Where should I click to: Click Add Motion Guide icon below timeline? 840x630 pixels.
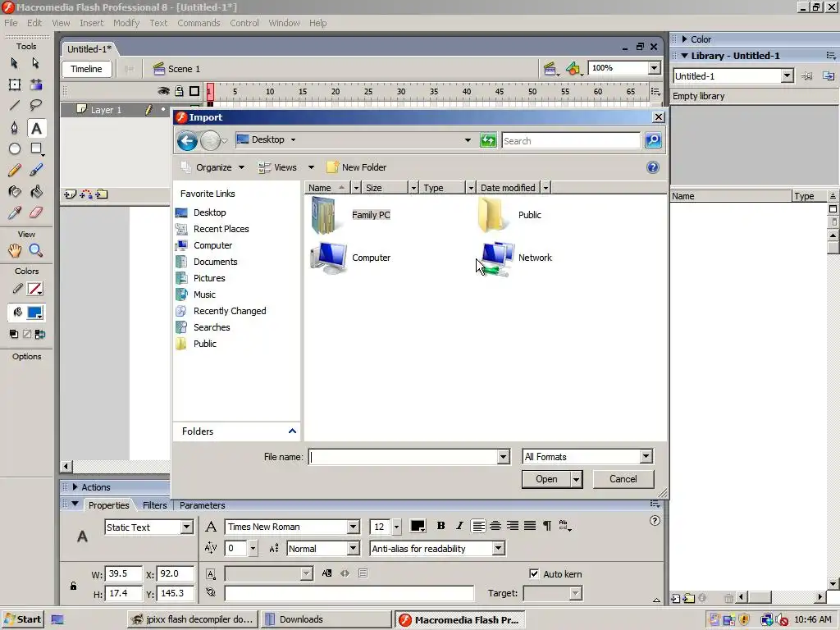(x=85, y=194)
